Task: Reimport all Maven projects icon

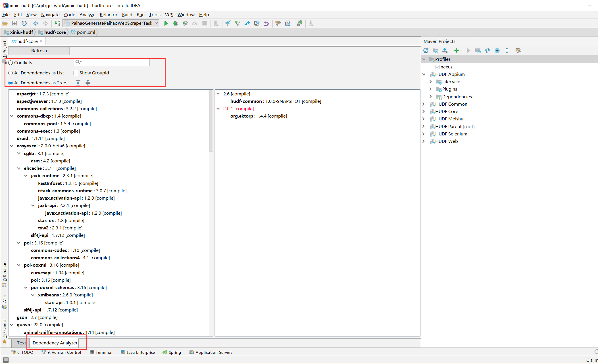Action: (426, 51)
